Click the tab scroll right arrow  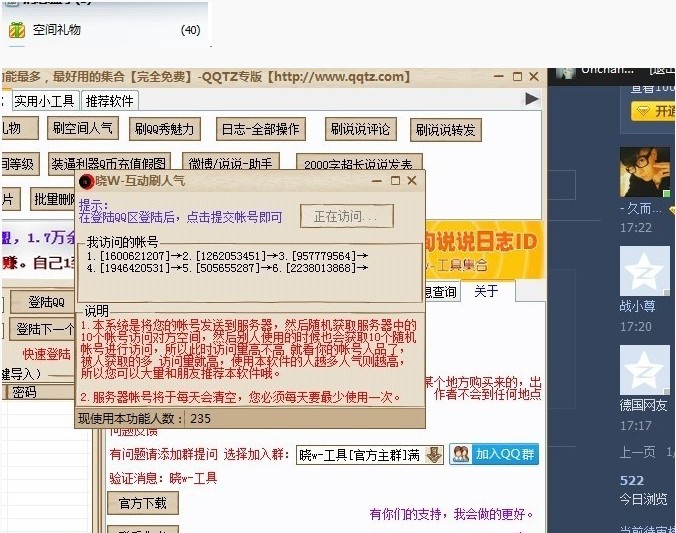click(x=532, y=99)
